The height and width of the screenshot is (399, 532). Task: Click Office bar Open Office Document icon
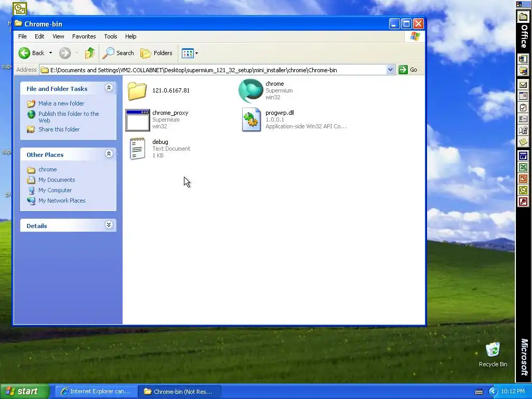523,71
